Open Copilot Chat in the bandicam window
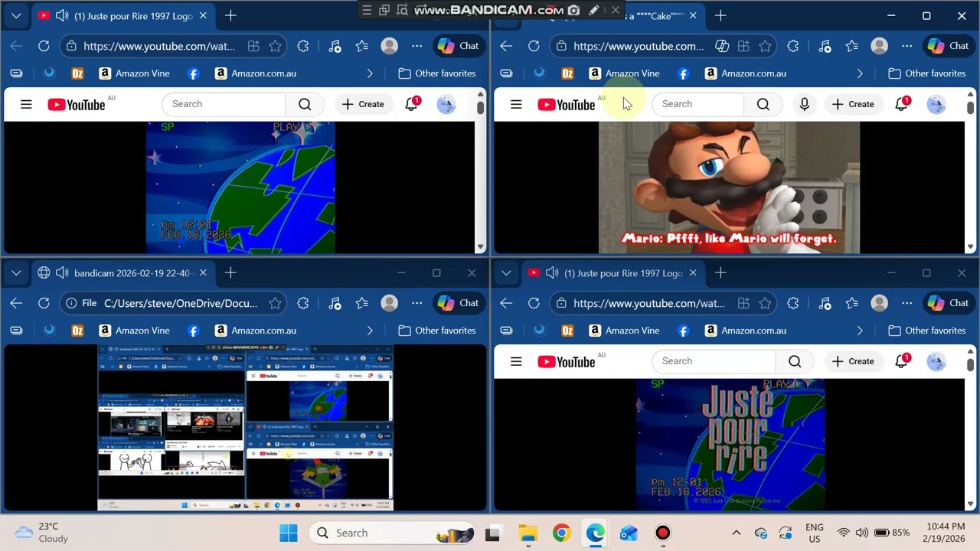The height and width of the screenshot is (551, 980). pyautogui.click(x=458, y=303)
